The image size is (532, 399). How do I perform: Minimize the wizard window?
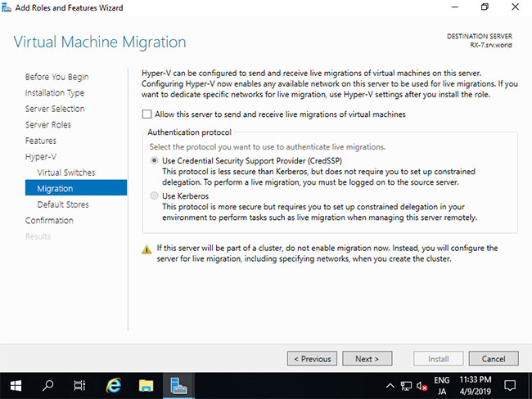click(x=454, y=7)
